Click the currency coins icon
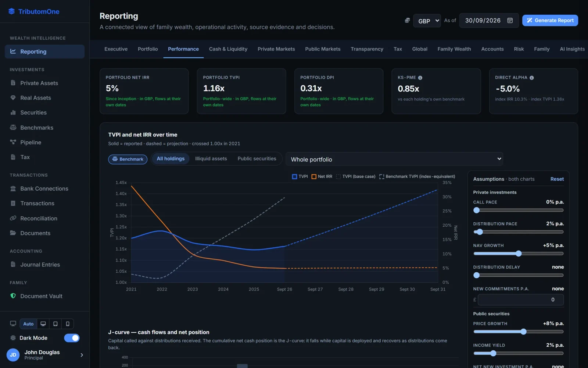Image resolution: width=588 pixels, height=368 pixels. pyautogui.click(x=407, y=21)
